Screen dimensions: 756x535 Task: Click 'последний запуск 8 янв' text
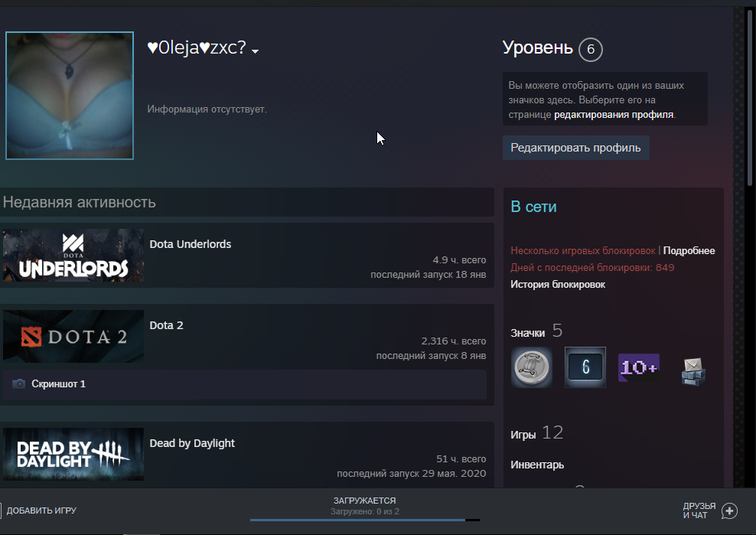coord(431,356)
